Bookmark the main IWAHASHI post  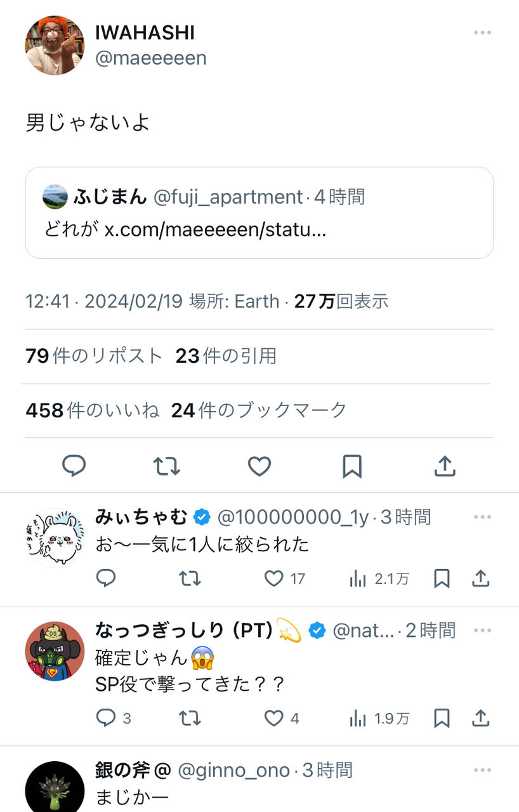pos(352,466)
